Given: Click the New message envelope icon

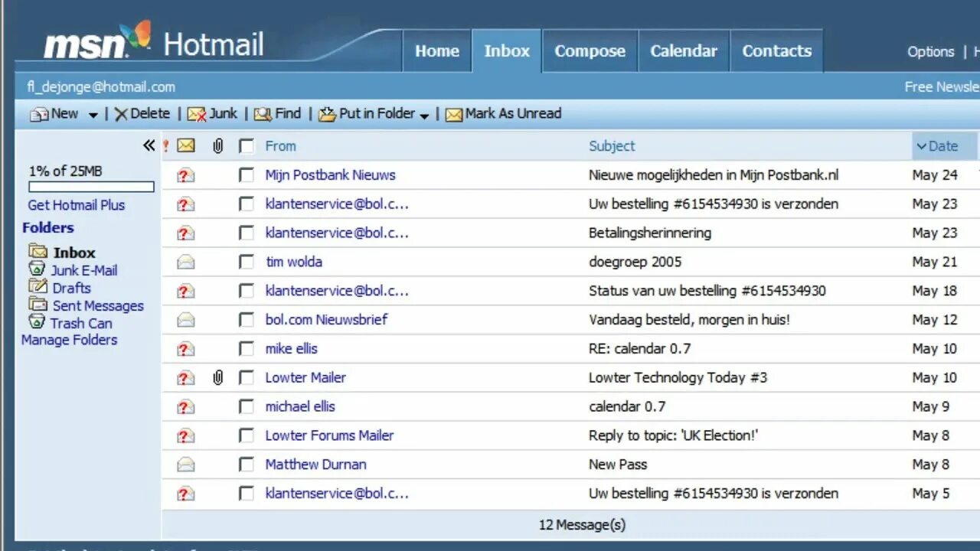Looking at the screenshot, I should tap(39, 114).
